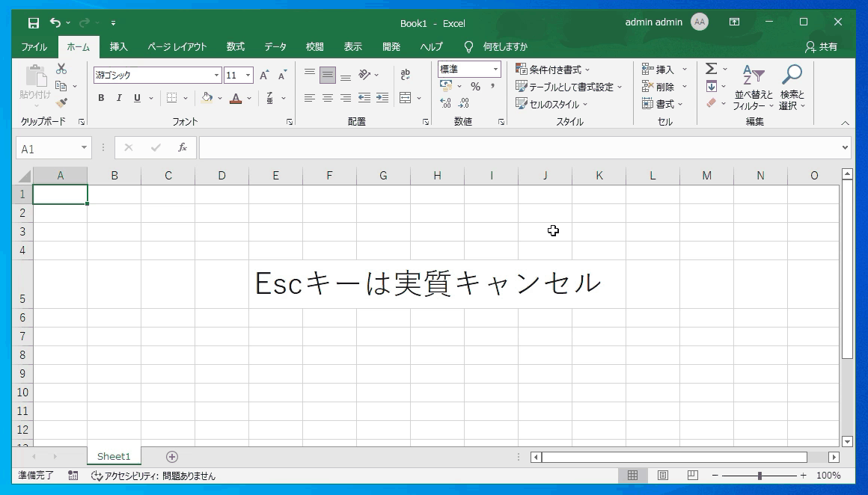
Task: Open the font size dropdown
Action: 249,75
